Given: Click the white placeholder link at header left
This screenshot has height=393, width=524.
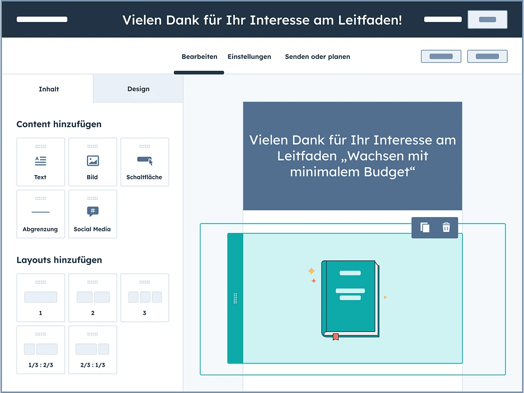Looking at the screenshot, I should tap(42, 19).
